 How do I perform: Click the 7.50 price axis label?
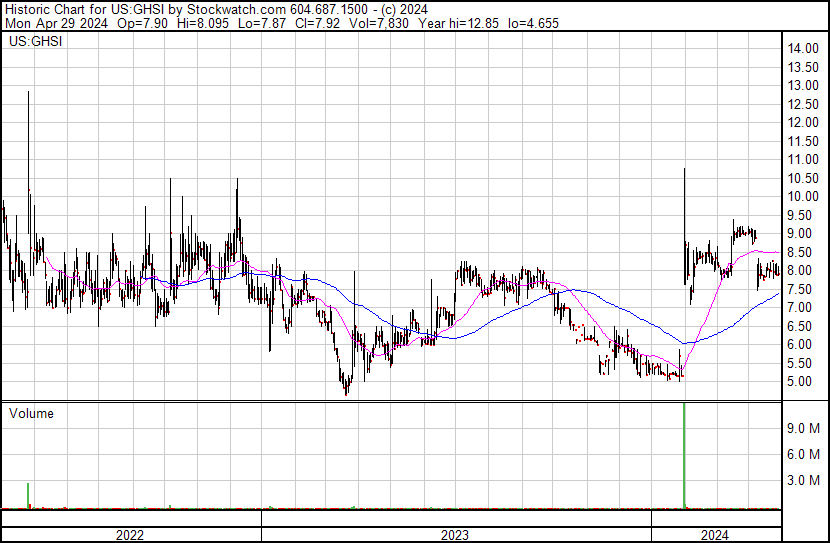[x=800, y=289]
